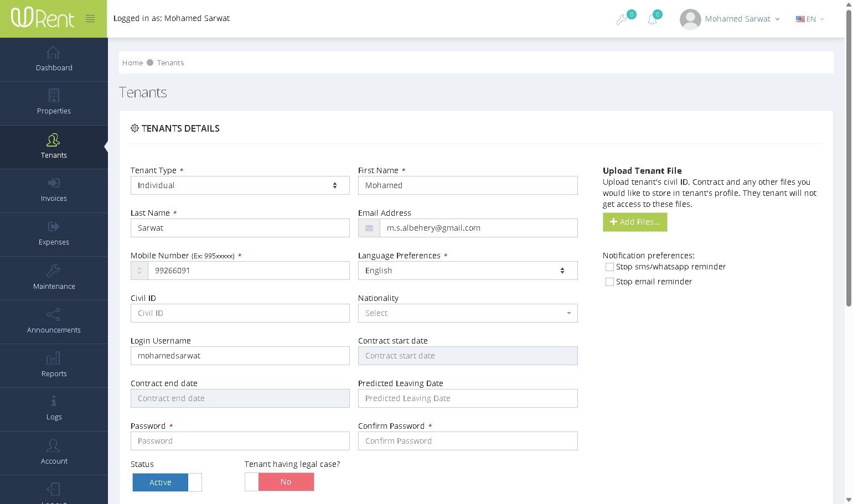This screenshot has height=504, width=853.
Task: Open the Tenant Type dropdown
Action: 240,185
